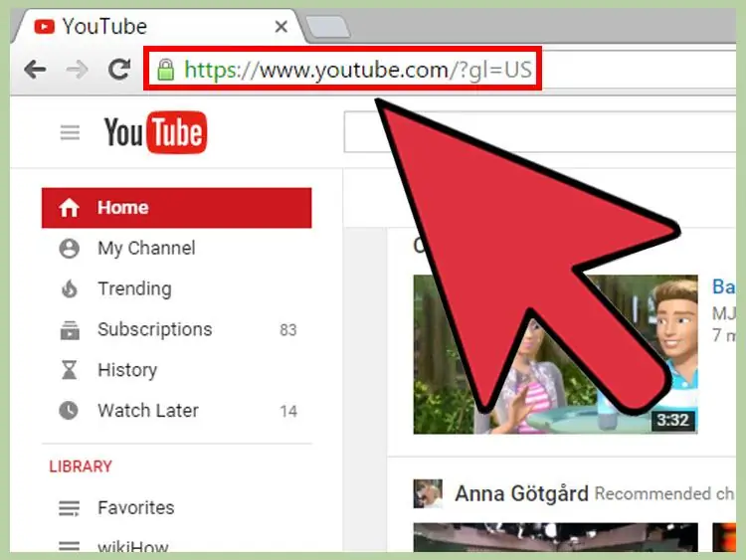Click the LIBRARY section heading
Screen dimensions: 746x560
[81, 467]
